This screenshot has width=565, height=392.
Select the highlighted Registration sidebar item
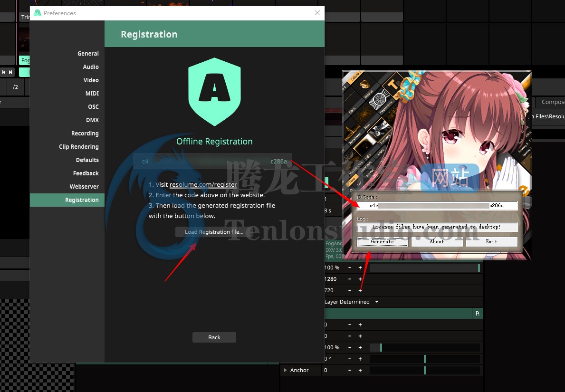67,200
